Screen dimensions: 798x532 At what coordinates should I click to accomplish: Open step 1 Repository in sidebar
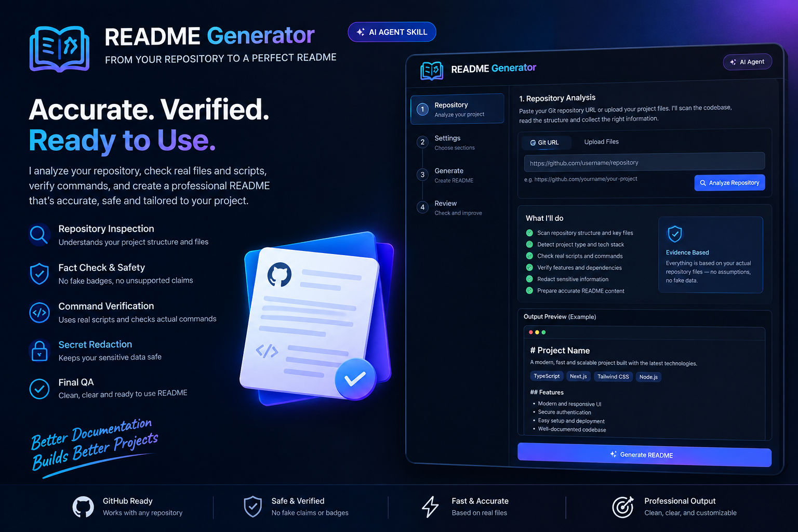[457, 109]
